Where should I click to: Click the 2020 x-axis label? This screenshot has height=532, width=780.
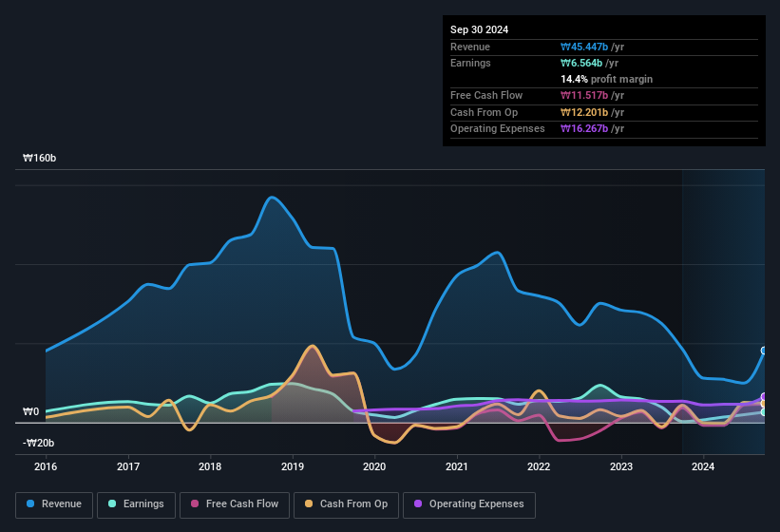click(374, 466)
